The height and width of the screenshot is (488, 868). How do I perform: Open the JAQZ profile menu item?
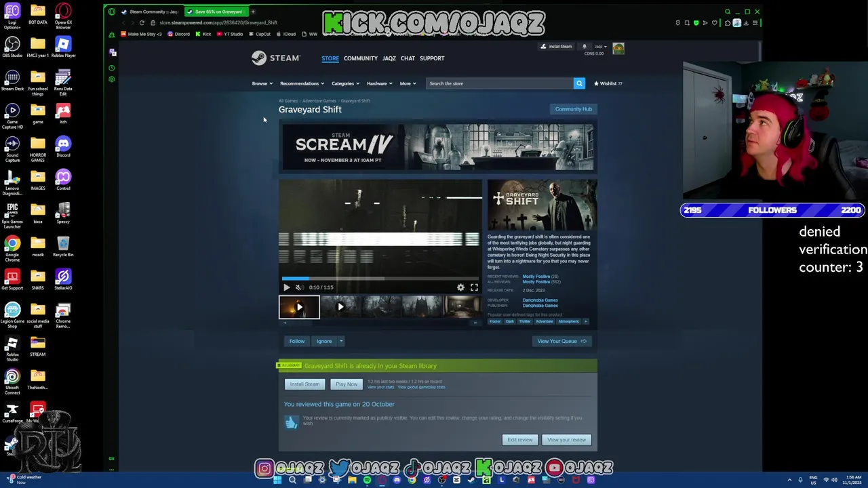389,58
